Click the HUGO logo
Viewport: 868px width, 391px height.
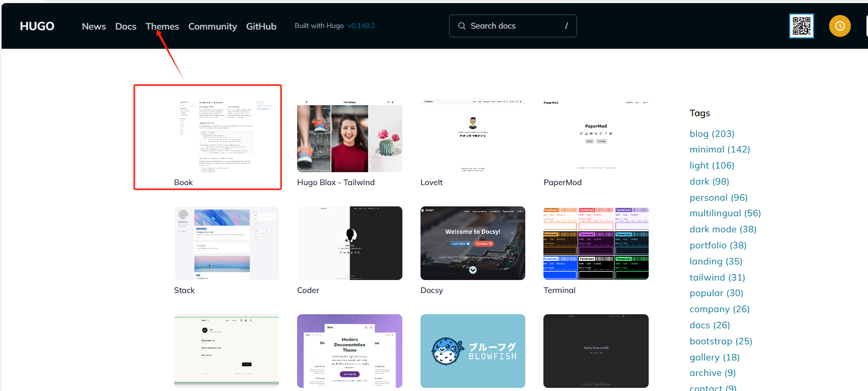tap(37, 26)
